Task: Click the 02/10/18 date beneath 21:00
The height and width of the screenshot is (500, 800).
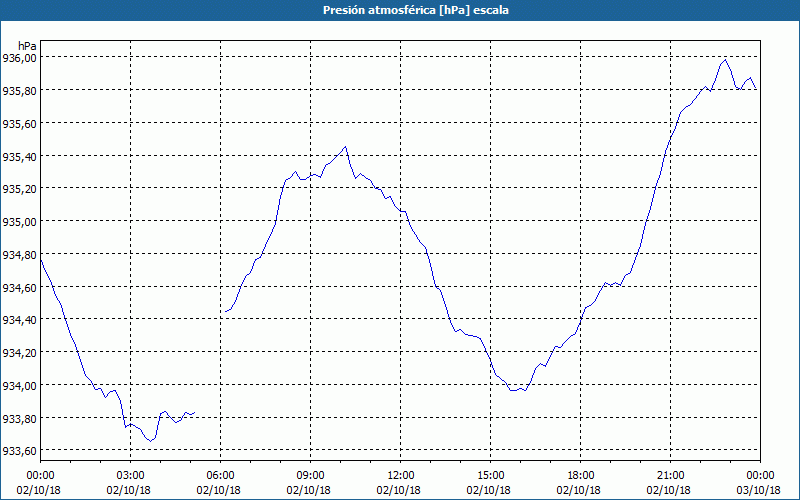Action: [670, 490]
